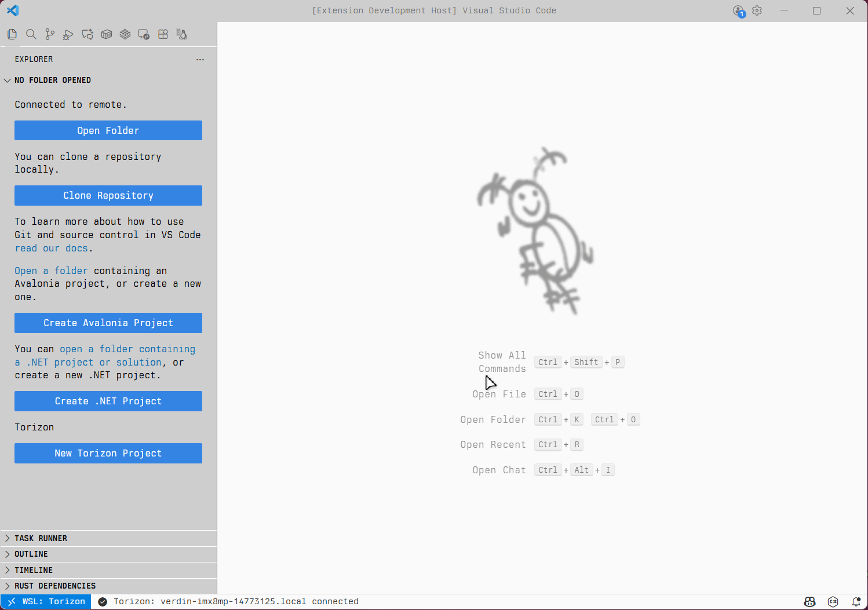Open the Run and Debug view

(68, 35)
